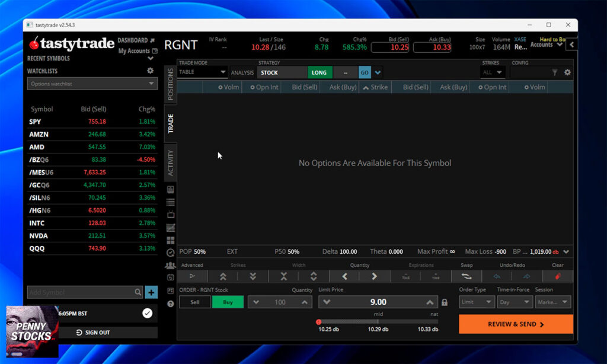This screenshot has height=364, width=607.
Task: Click the white checkmark status circle
Action: (x=147, y=313)
